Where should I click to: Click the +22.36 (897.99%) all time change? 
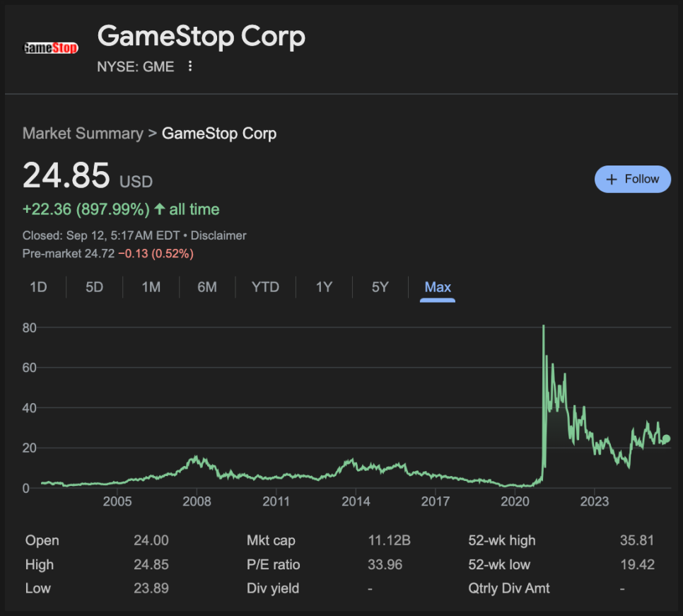tap(121, 209)
